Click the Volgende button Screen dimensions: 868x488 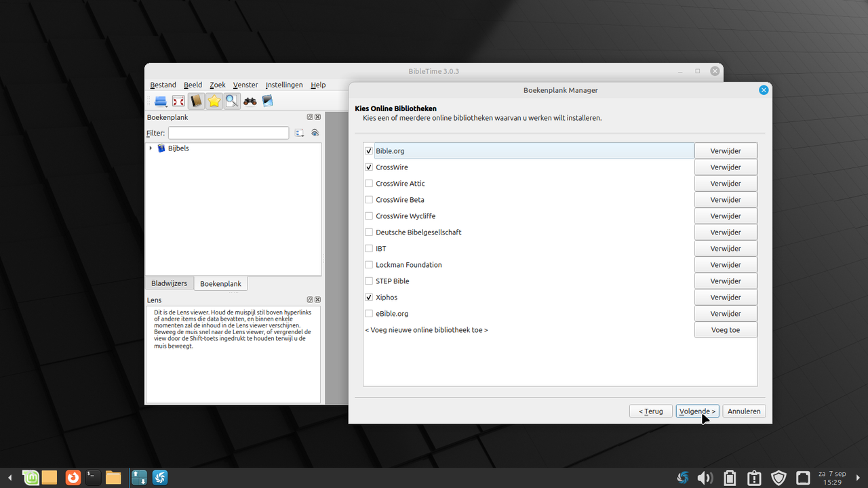(x=697, y=411)
